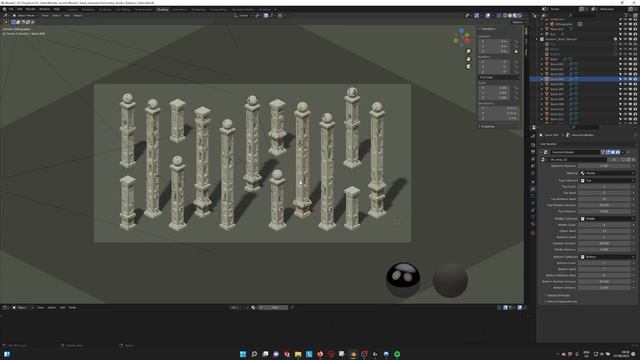This screenshot has height=360, width=640.
Task: Toggle X-ray view icon
Action: pyautogui.click(x=499, y=16)
